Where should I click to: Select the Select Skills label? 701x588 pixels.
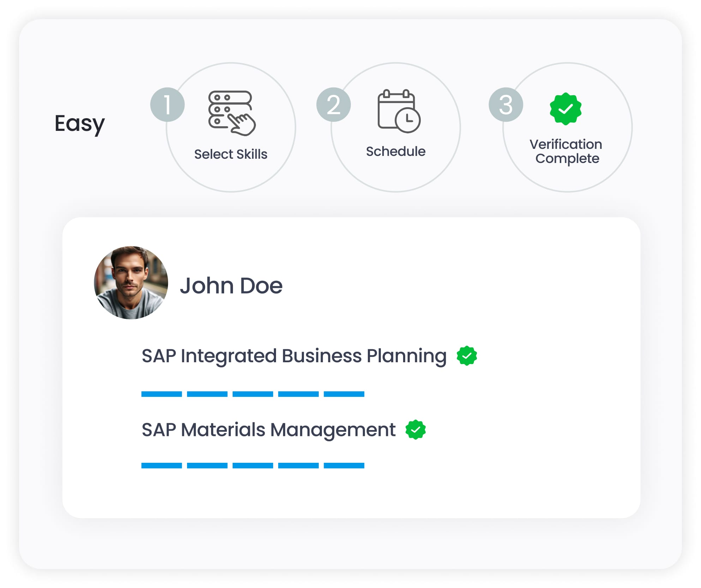point(231,154)
